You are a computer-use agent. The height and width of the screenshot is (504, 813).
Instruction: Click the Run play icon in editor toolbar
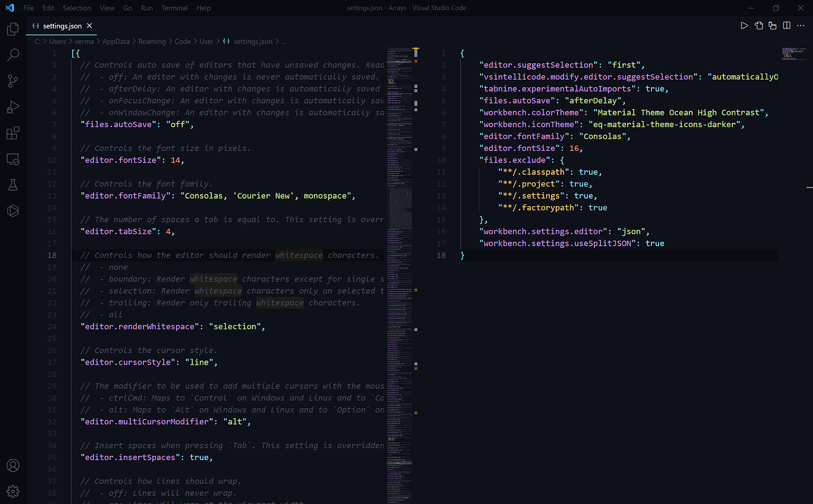tap(744, 26)
